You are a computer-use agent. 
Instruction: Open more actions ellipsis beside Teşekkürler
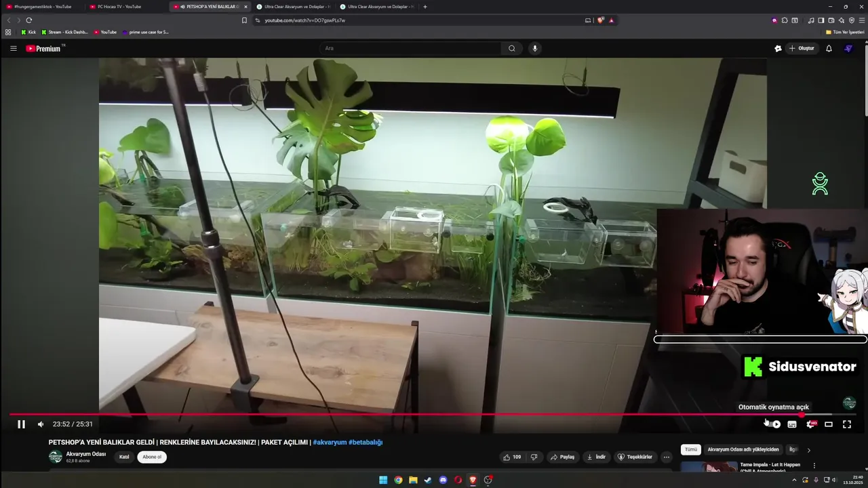[666, 457]
